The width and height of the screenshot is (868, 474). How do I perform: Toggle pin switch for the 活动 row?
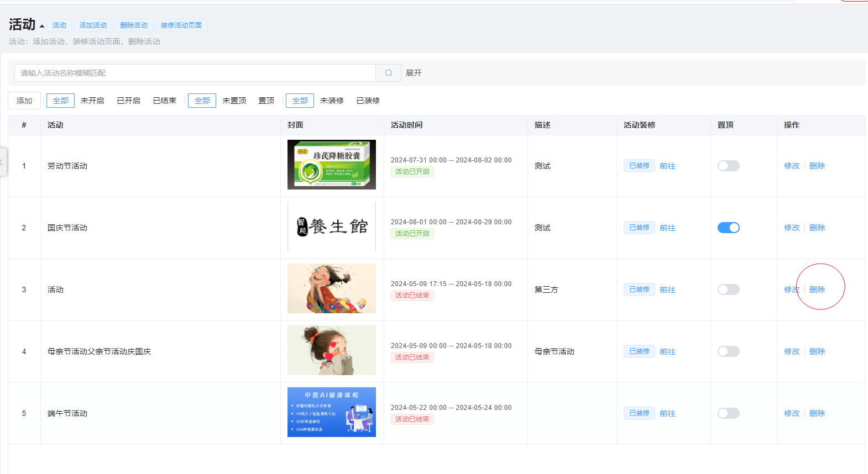tap(729, 289)
